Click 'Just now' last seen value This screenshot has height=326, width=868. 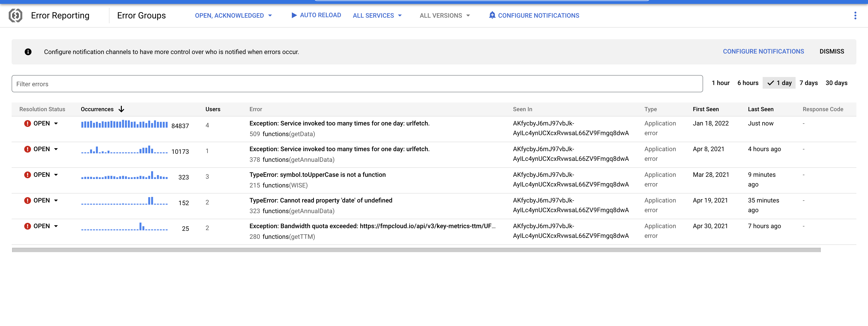pos(760,123)
